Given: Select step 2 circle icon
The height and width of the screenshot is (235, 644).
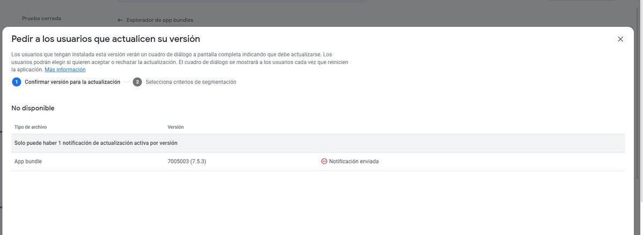Looking at the screenshot, I should coord(137,82).
